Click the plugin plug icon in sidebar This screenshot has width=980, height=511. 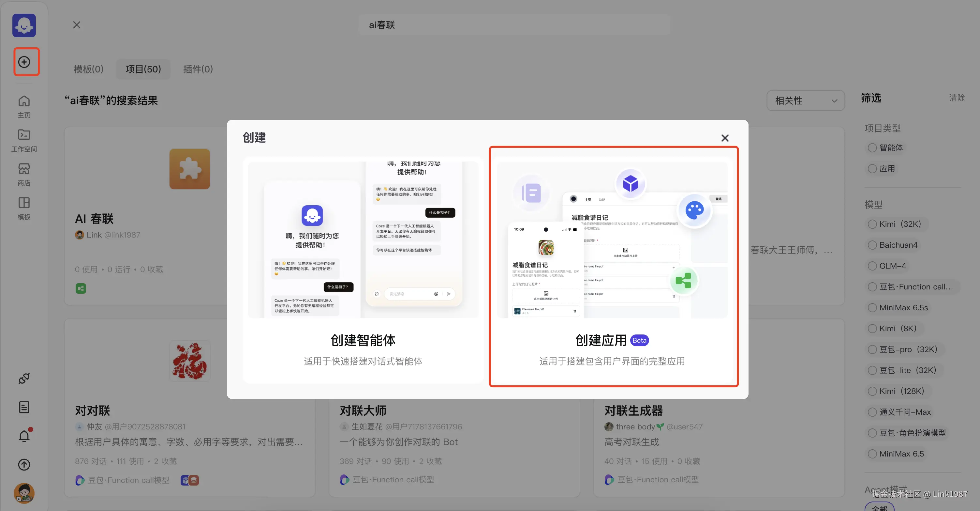pos(24,378)
